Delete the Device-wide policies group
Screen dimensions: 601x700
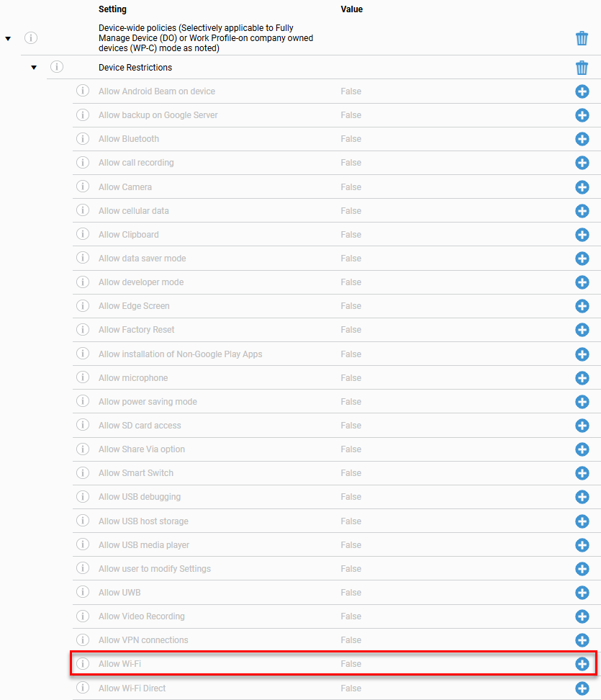point(582,38)
